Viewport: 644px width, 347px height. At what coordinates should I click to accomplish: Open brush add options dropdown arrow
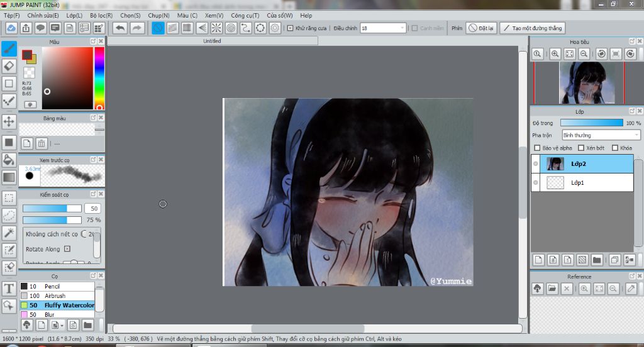coord(62,326)
